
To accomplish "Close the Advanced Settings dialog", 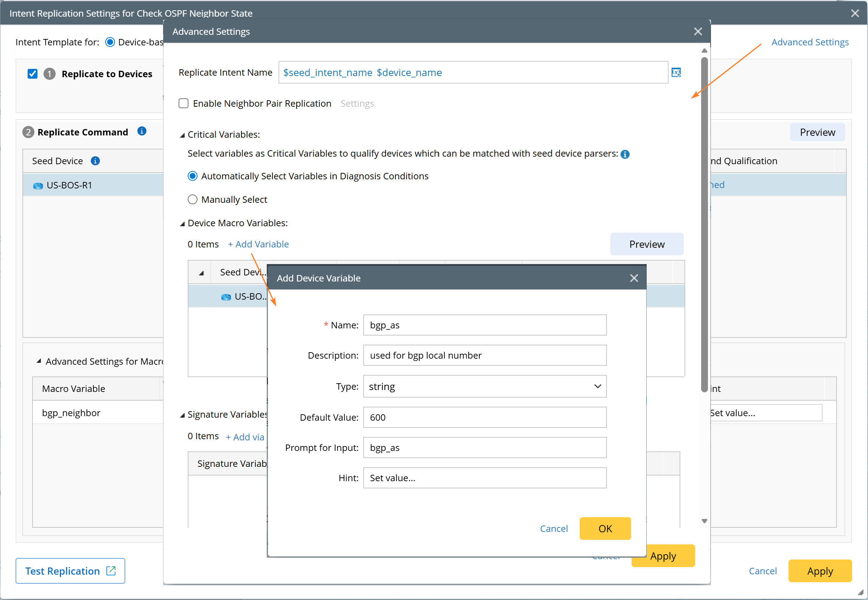I will pyautogui.click(x=698, y=32).
